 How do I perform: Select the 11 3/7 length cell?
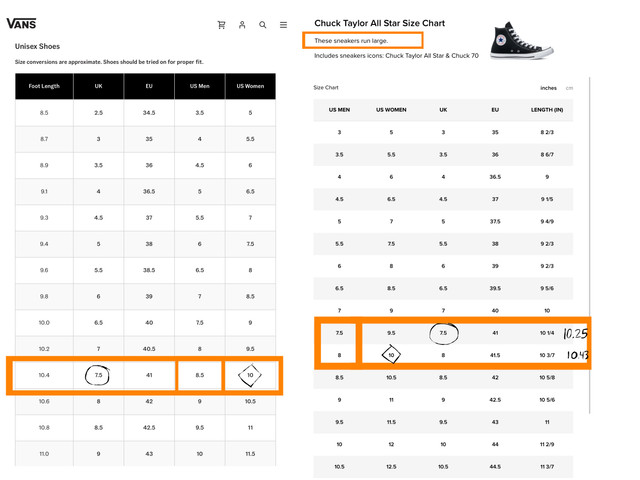coord(547,467)
